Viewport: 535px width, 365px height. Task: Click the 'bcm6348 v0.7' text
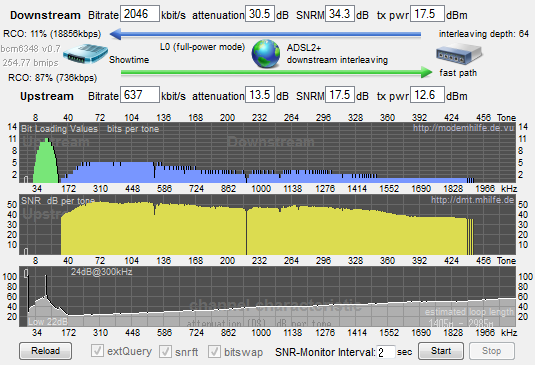pos(30,49)
